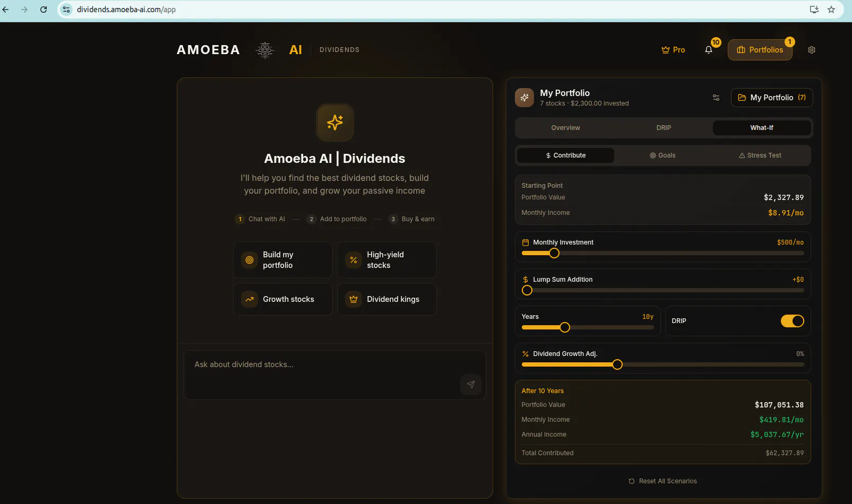Toggle the DRIP switch off
This screenshot has width=852, height=504.
tap(793, 321)
